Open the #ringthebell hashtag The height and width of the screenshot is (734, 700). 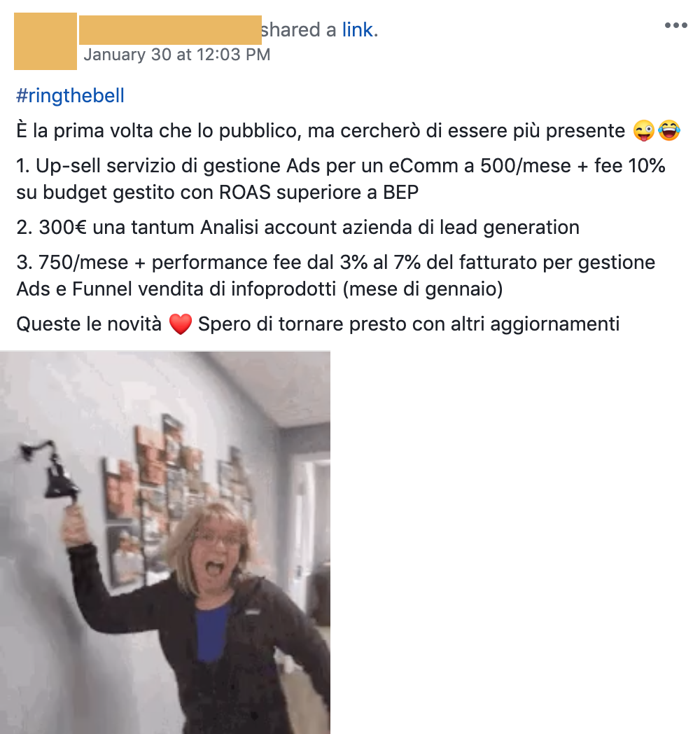coord(70,95)
